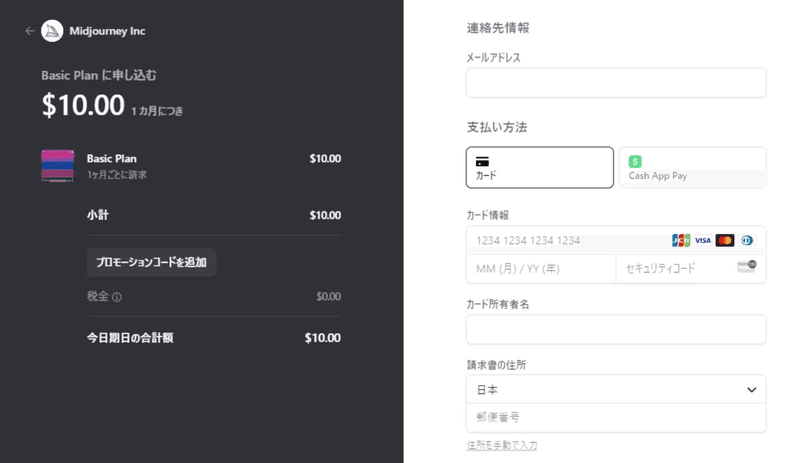Click the MM / YY expiry field

click(541, 269)
